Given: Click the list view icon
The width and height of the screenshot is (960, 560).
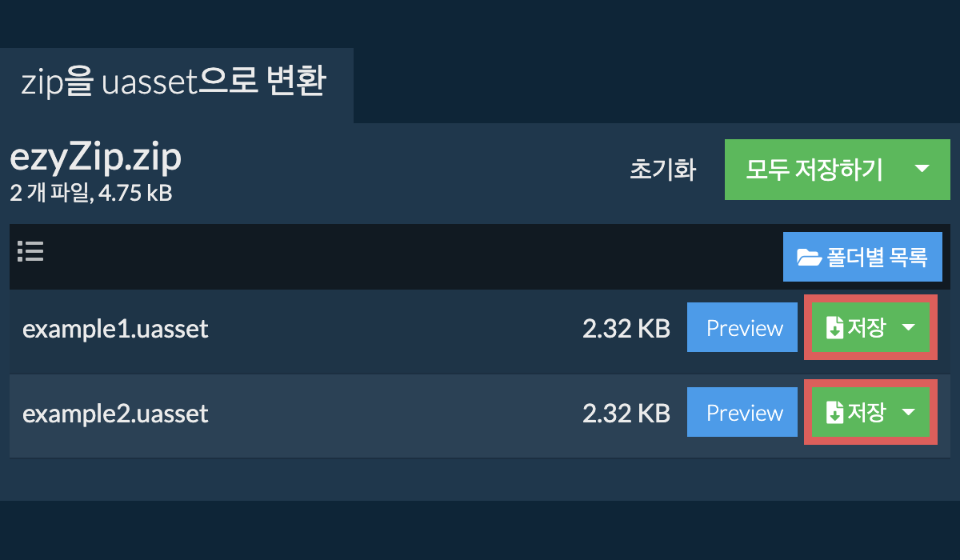Looking at the screenshot, I should 30,252.
